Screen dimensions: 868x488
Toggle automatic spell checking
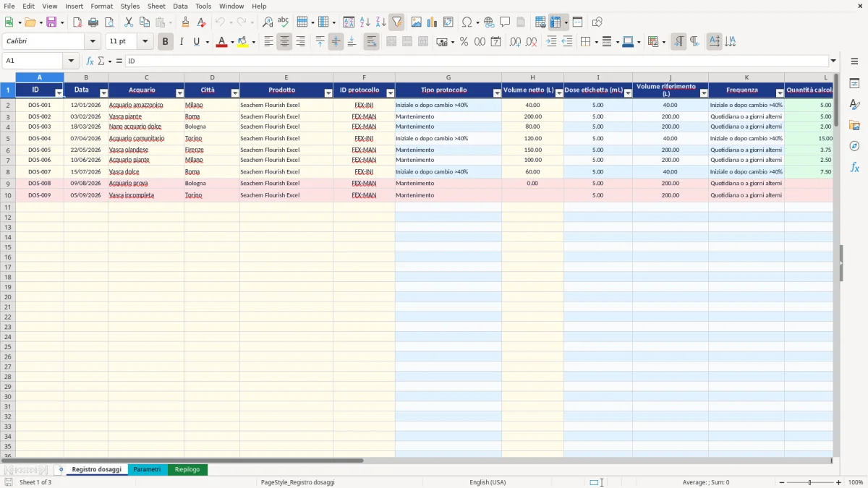point(283,22)
